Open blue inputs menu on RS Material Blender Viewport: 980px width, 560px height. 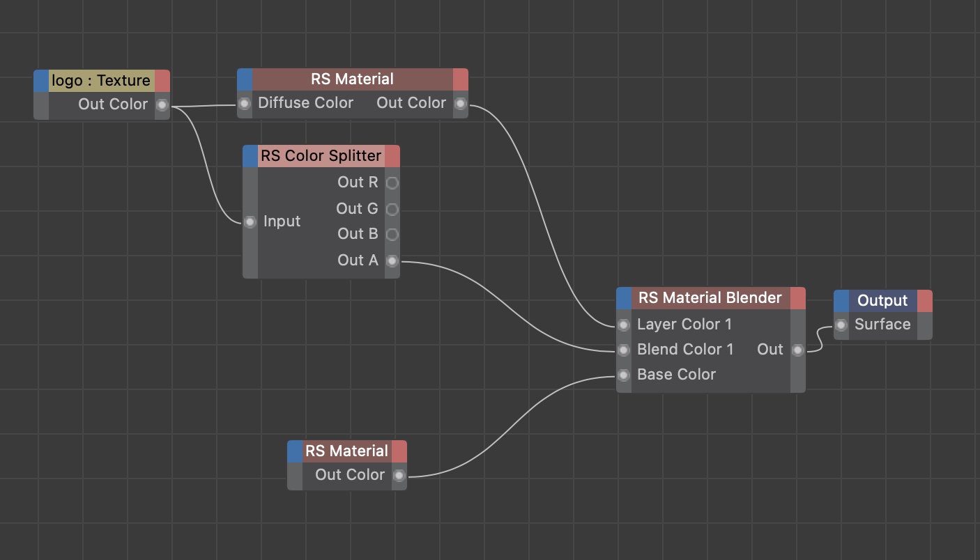624,298
